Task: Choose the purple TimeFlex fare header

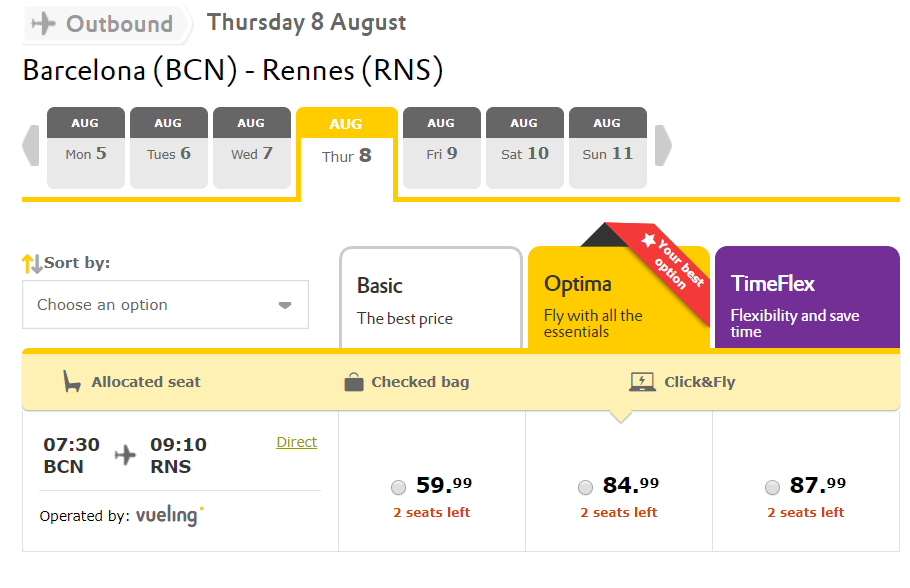Action: pyautogui.click(x=806, y=300)
